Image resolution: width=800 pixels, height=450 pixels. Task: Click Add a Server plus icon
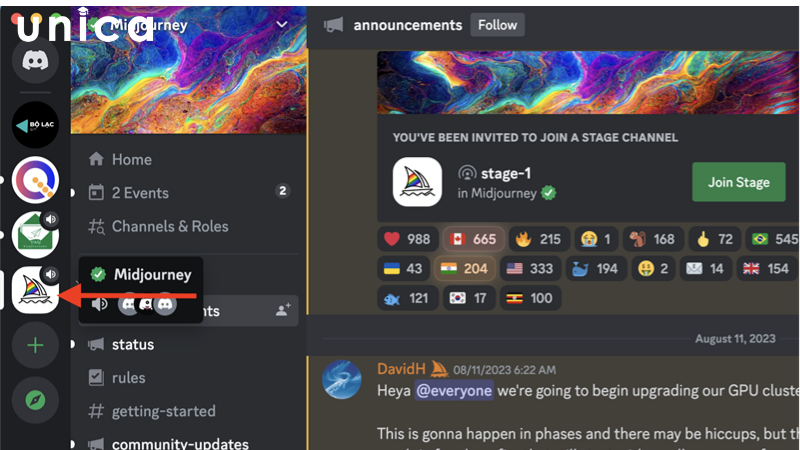(35, 345)
